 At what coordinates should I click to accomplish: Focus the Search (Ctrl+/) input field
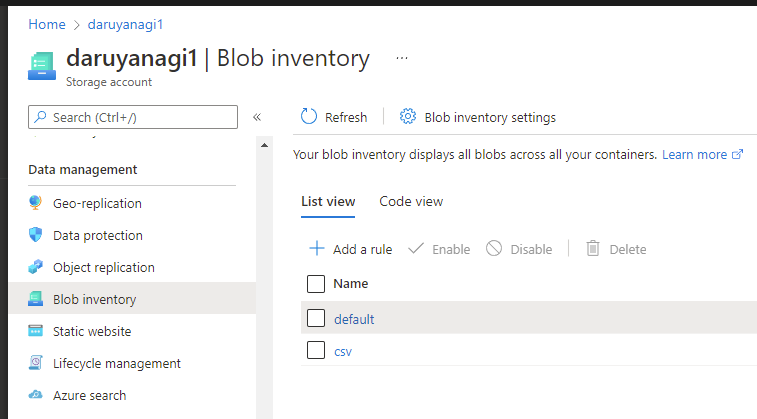pos(133,117)
